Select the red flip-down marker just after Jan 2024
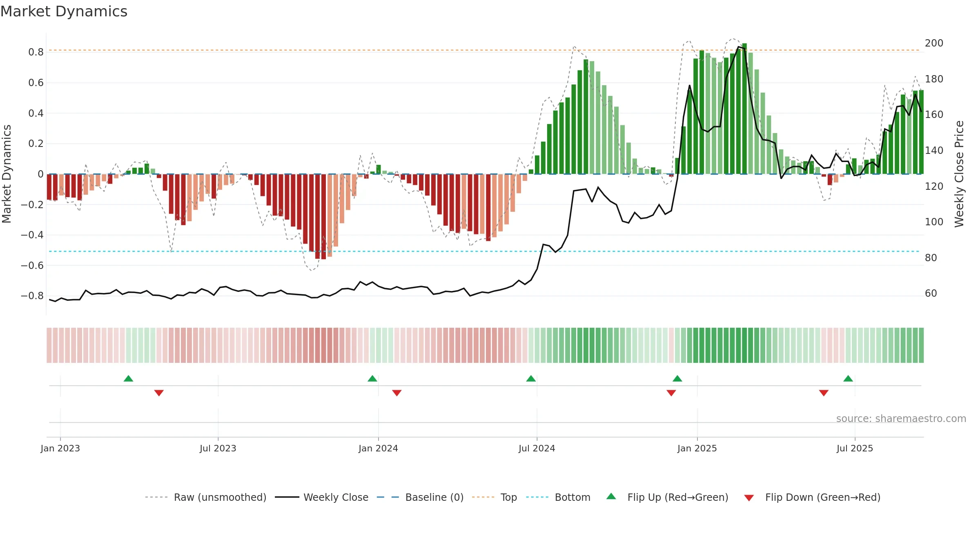 pyautogui.click(x=397, y=393)
